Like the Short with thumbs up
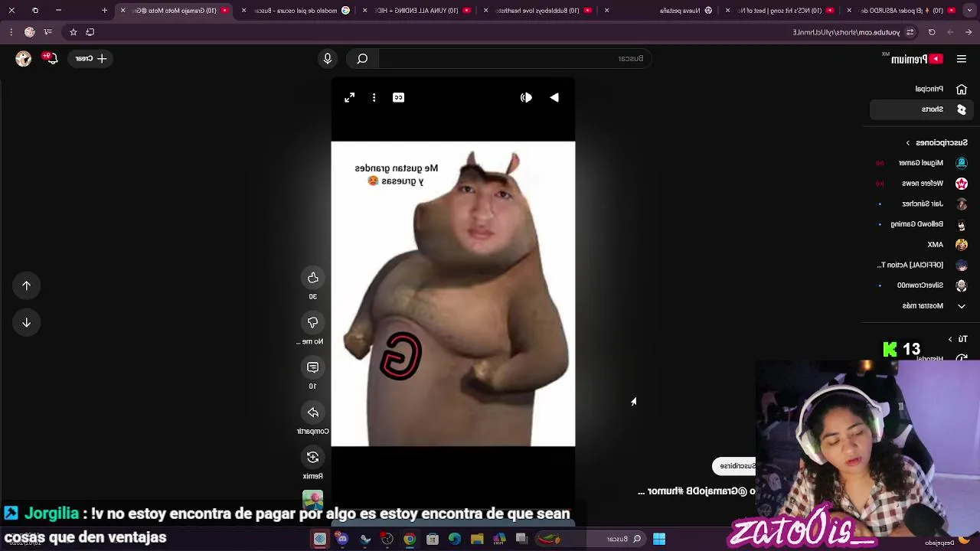The height and width of the screenshot is (551, 980). pyautogui.click(x=312, y=278)
